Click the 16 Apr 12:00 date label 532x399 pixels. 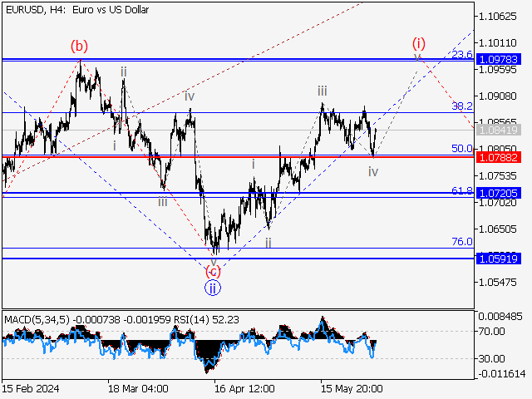point(244,388)
